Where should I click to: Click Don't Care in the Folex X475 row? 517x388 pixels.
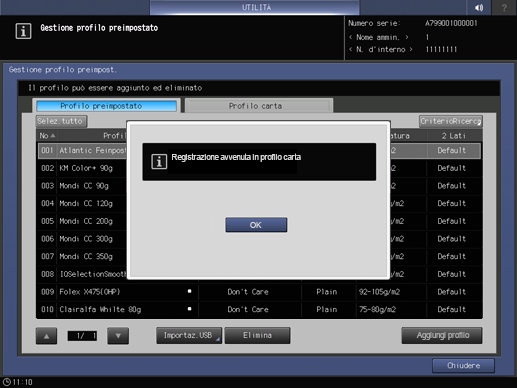pos(248,292)
